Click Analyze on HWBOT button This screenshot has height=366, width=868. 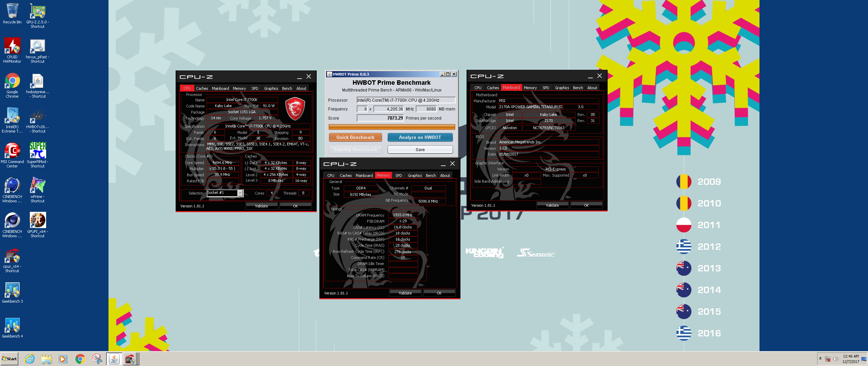[420, 137]
